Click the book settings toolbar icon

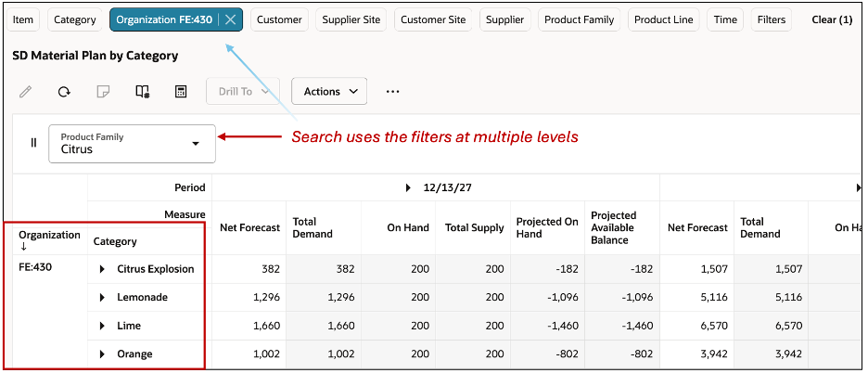tap(142, 92)
